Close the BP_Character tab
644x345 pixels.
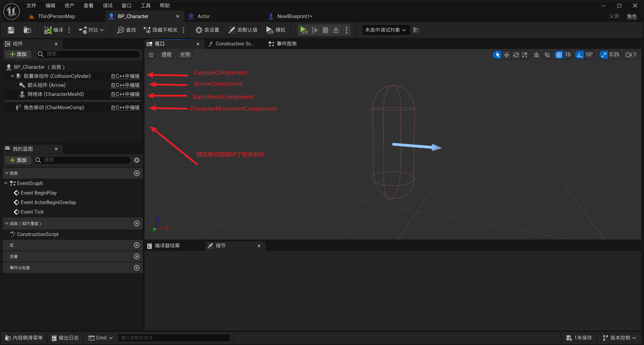(178, 16)
